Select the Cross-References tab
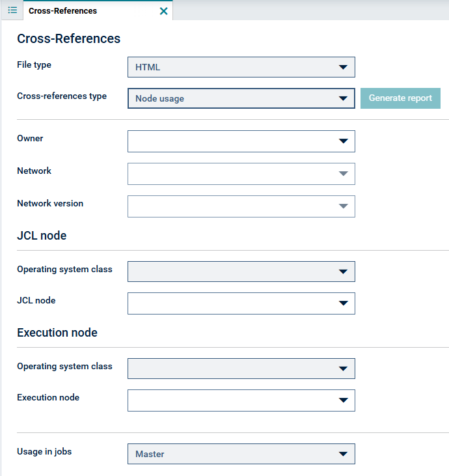449x476 pixels. click(98, 10)
